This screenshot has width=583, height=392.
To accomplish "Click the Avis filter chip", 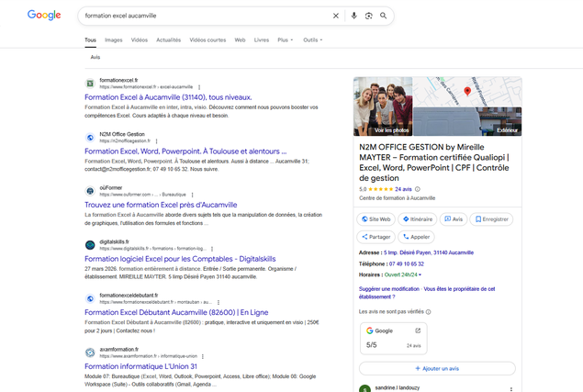I will 95,57.
